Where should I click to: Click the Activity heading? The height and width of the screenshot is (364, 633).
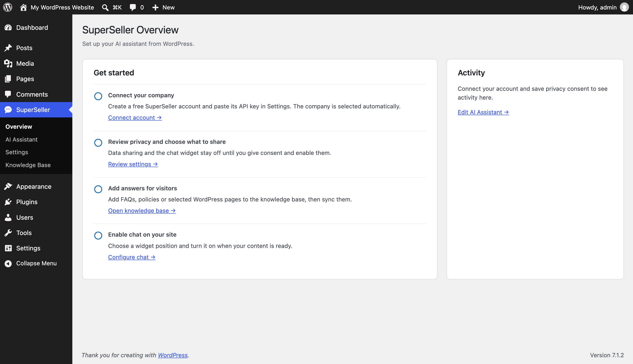point(471,73)
